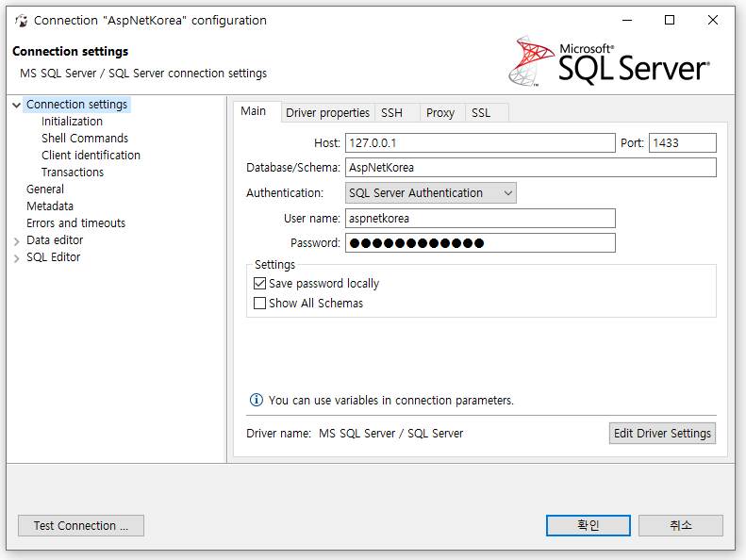Select General in the tree
The image size is (746, 560).
pyautogui.click(x=45, y=189)
